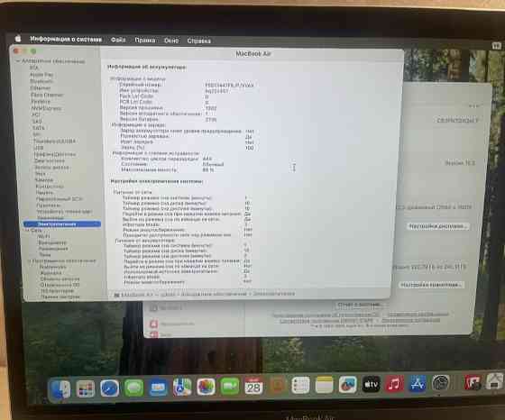Launch the Apple TV app
Image resolution: width=505 pixels, height=420 pixels.
371,384
